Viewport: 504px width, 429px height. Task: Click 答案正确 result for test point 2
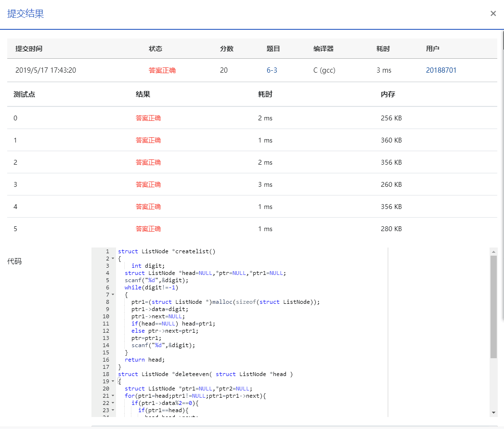pos(148,162)
